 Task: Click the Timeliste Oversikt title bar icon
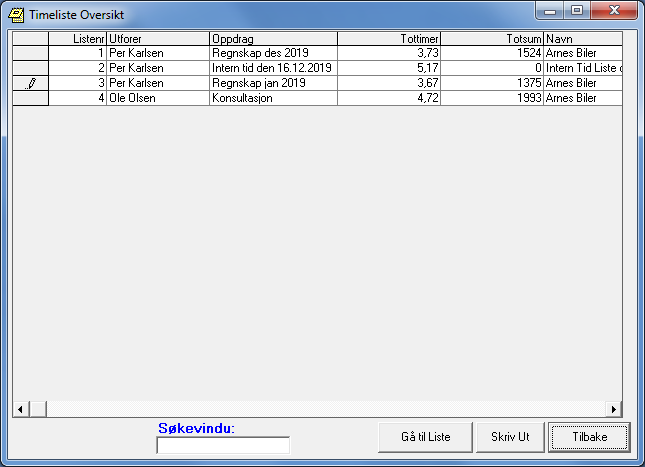tap(16, 15)
